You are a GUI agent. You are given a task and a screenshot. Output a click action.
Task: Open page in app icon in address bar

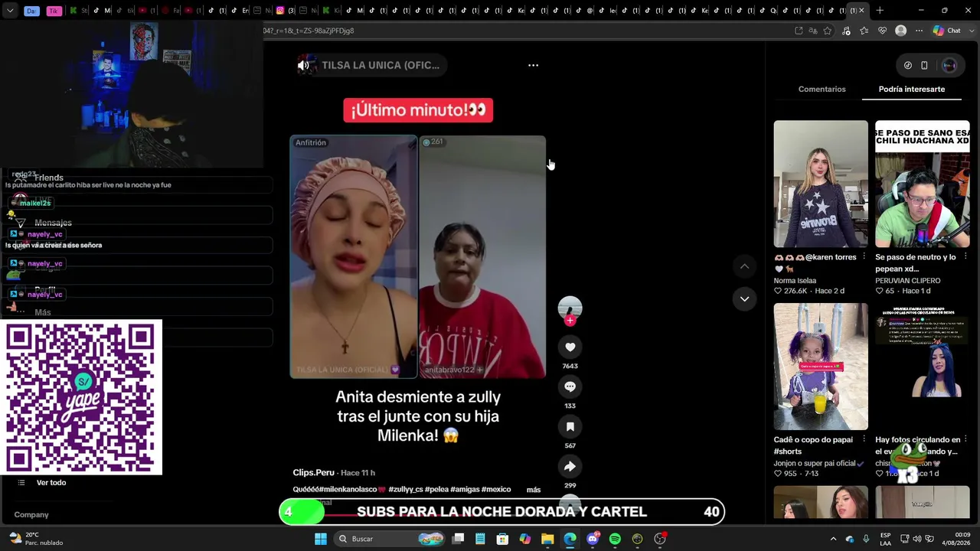(x=799, y=31)
